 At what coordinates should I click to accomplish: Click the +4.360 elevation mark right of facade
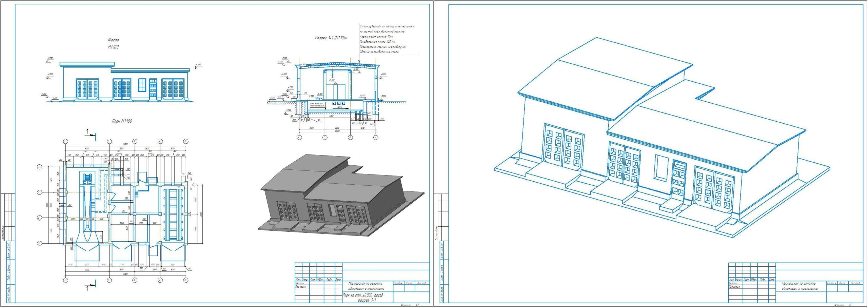coord(198,65)
